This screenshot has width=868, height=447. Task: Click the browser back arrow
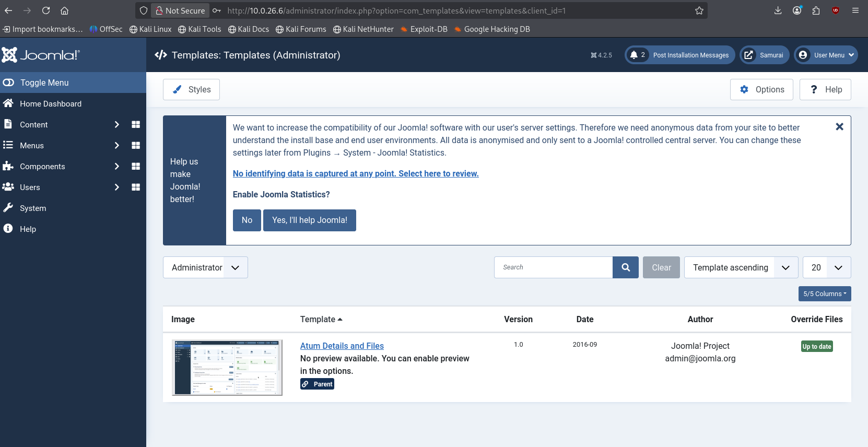pos(8,10)
